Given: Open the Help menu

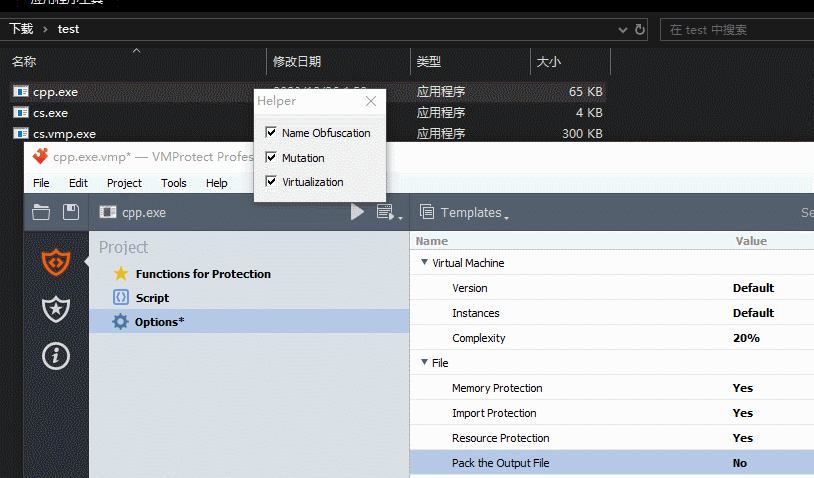Looking at the screenshot, I should [x=216, y=183].
